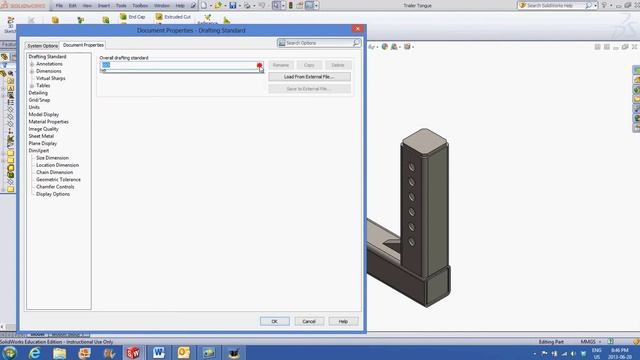640x360 pixels.
Task: Click the OK button
Action: [275, 321]
